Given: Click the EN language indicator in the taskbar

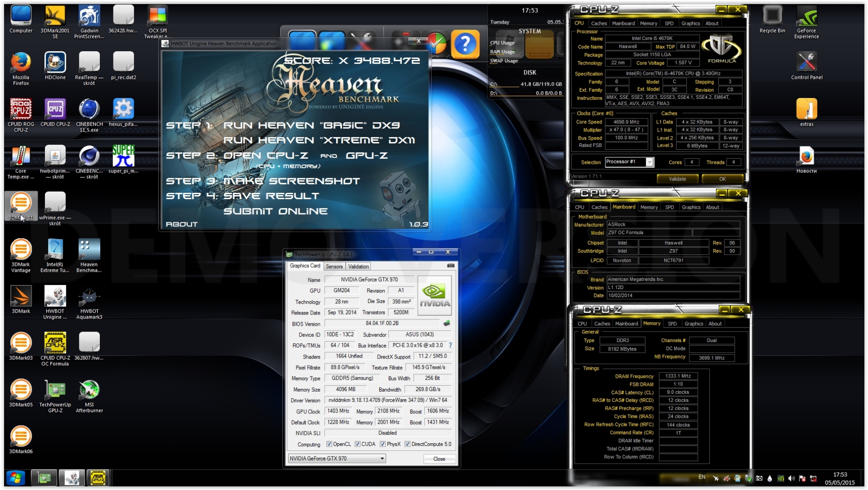Looking at the screenshot, I should click(701, 477).
